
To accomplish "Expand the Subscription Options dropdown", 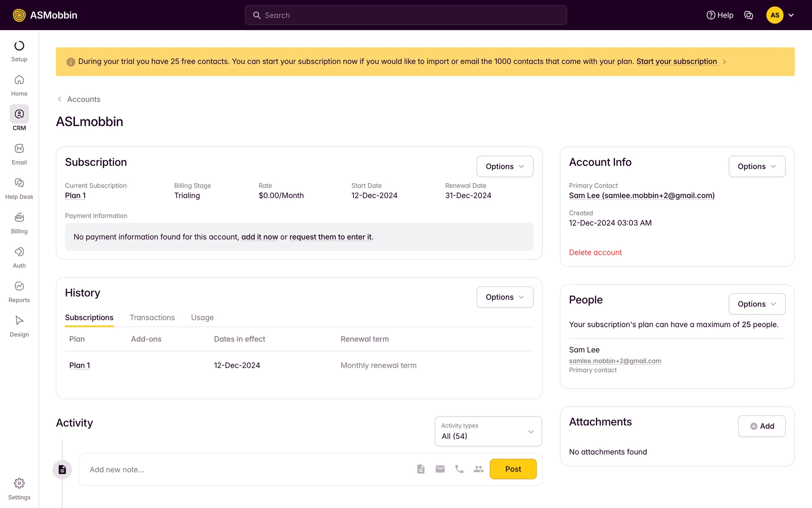I will tap(505, 166).
